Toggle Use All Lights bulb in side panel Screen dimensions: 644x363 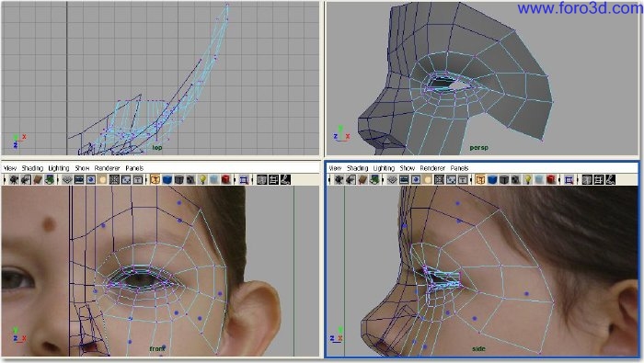pyautogui.click(x=527, y=179)
